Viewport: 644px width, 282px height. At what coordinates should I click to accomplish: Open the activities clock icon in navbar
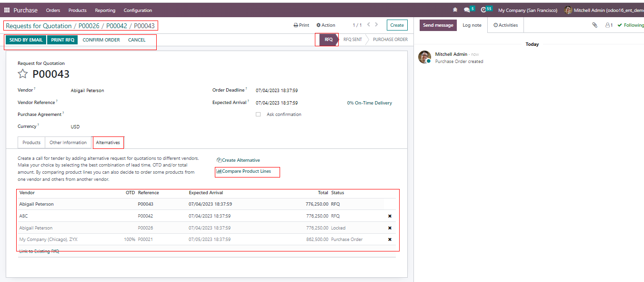(x=483, y=10)
